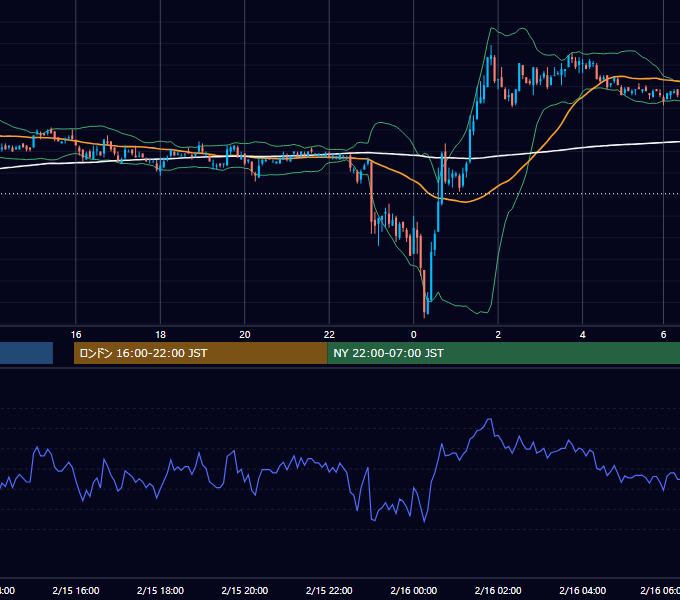Click the 4 hour label on price chart axis
This screenshot has height=600, width=680.
[x=582, y=335]
